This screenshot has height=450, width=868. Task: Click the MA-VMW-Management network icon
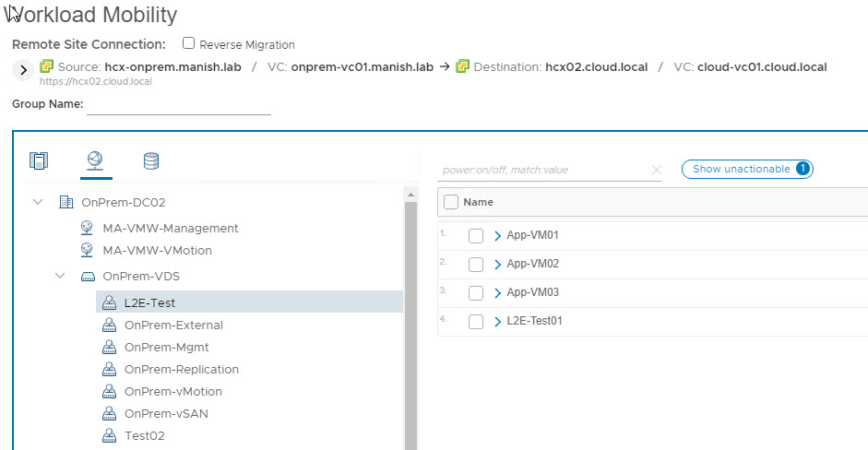tap(87, 228)
